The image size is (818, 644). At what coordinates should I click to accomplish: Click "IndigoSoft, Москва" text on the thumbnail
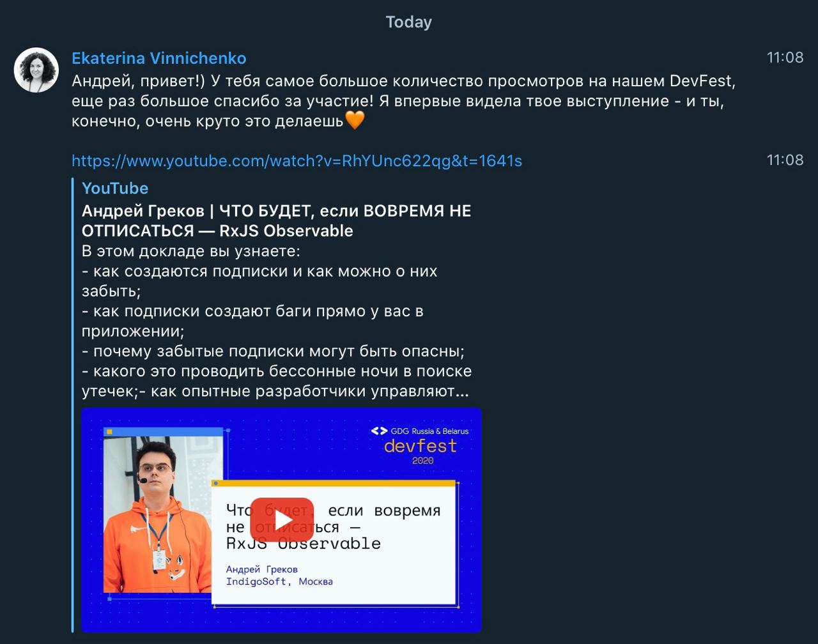click(x=279, y=581)
